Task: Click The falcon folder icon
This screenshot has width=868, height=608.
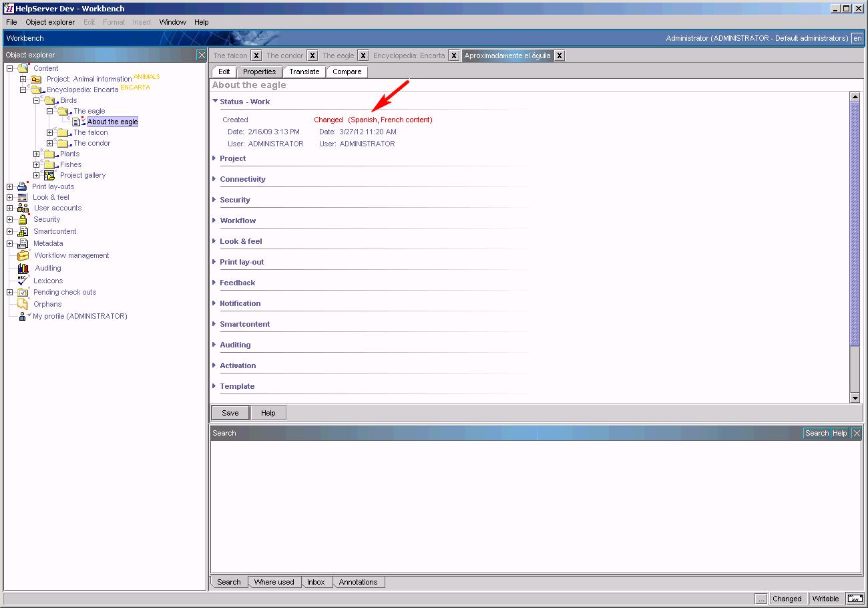Action: point(63,132)
